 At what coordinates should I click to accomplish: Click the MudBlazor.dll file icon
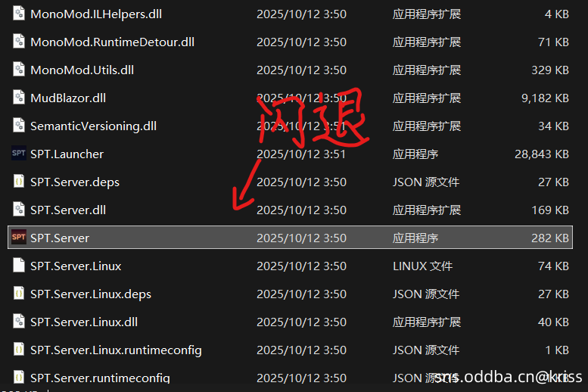pyautogui.click(x=19, y=98)
